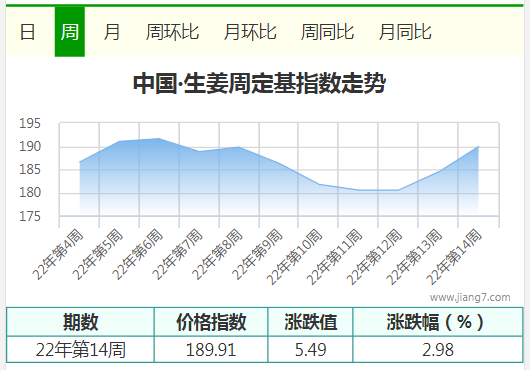Click the 22年第4周 axis label
The height and width of the screenshot is (370, 530).
tap(57, 254)
